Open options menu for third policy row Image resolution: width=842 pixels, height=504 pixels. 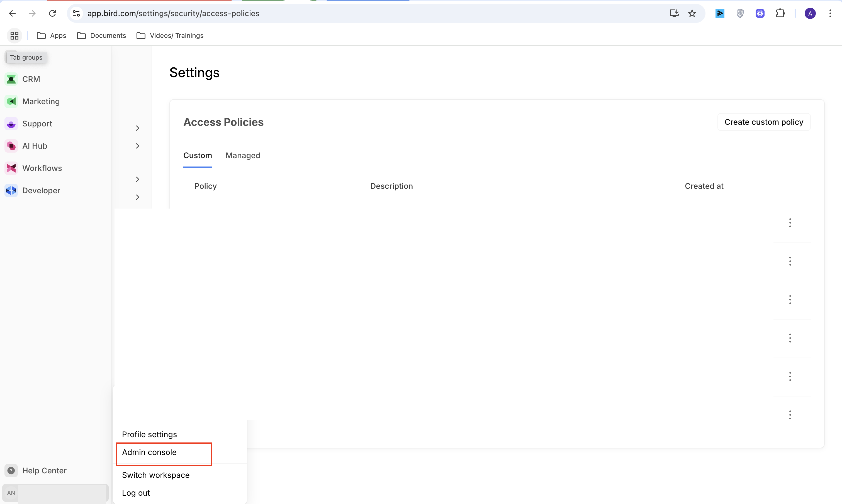click(x=790, y=300)
